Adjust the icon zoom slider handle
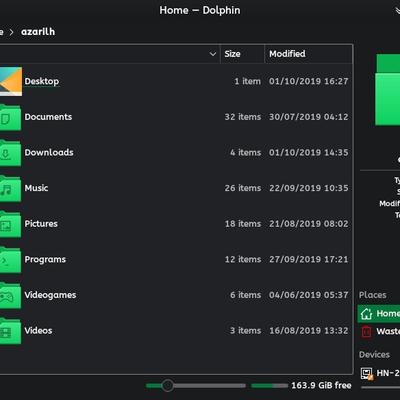The image size is (400, 400). pos(168,386)
